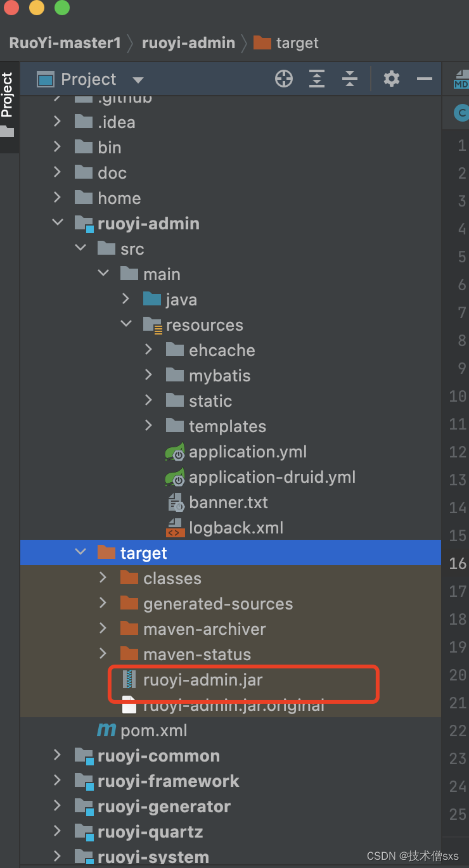Open the Project view dropdown
This screenshot has width=469, height=868.
(138, 80)
